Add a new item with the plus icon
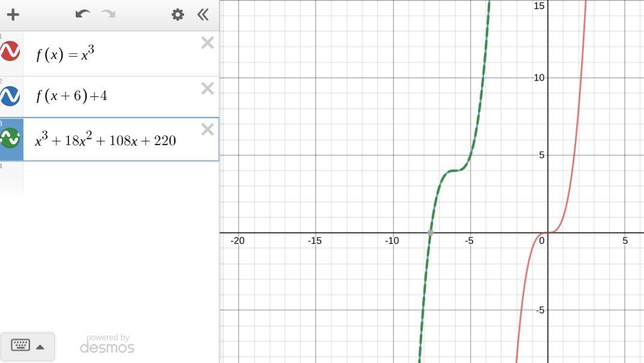 click(x=13, y=15)
